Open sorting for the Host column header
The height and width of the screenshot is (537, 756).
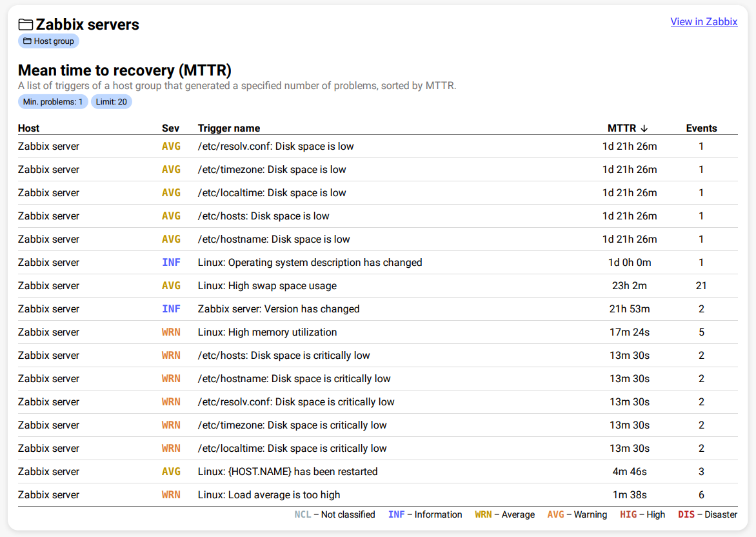click(28, 128)
